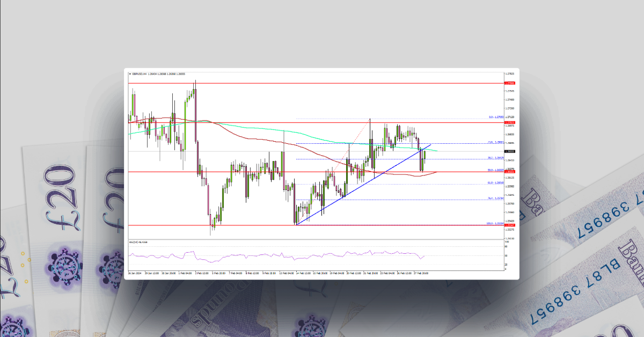The image size is (644, 337).
Task: Click the 27 Feb 20:00 time label
Action: [420, 273]
